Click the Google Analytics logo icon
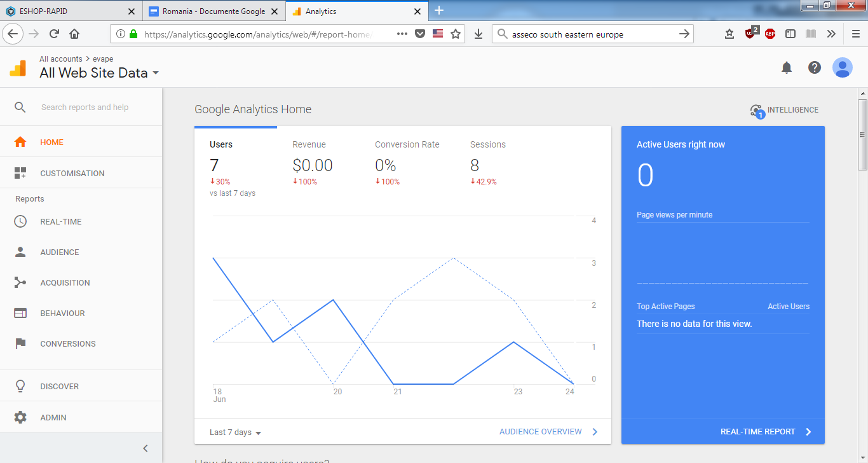The image size is (868, 463). pos(18,67)
